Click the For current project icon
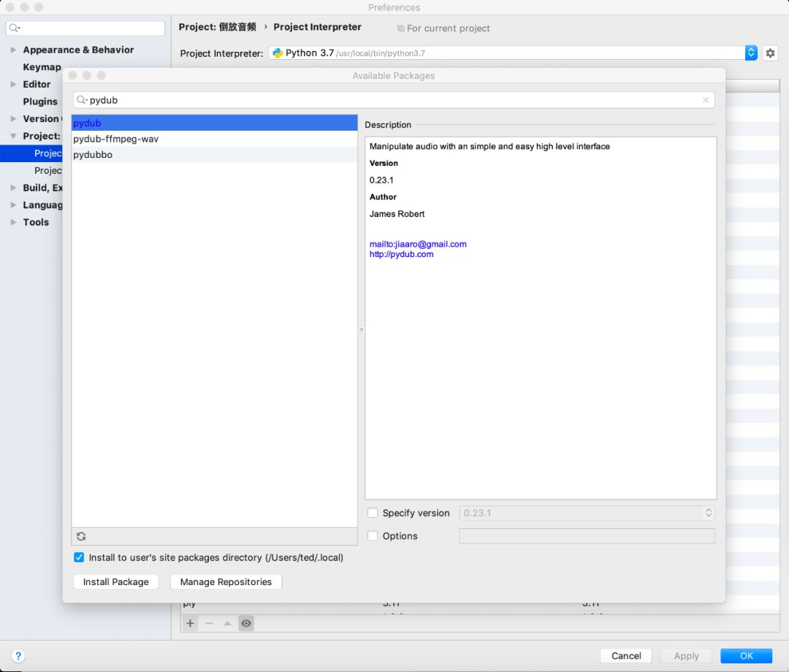Image resolution: width=789 pixels, height=672 pixels. pyautogui.click(x=400, y=28)
